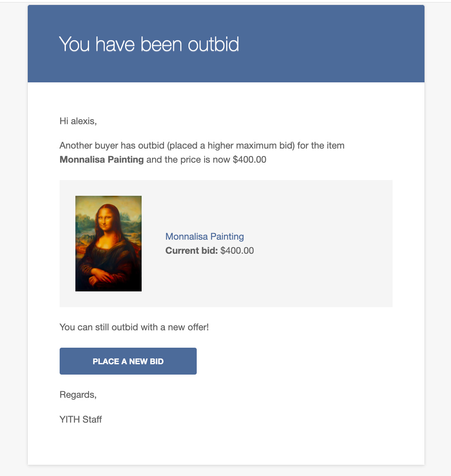
Task: Click the "Hi alexis," greeting line
Action: coord(78,121)
